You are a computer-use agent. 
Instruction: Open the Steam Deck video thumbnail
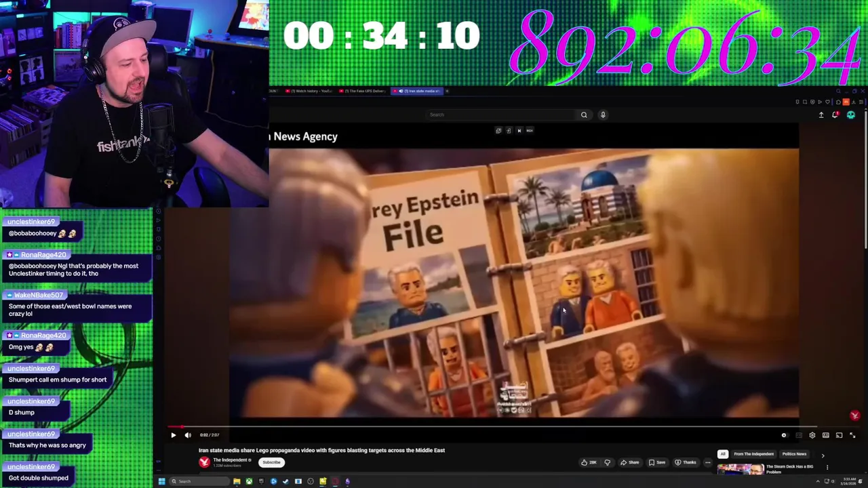click(x=740, y=469)
